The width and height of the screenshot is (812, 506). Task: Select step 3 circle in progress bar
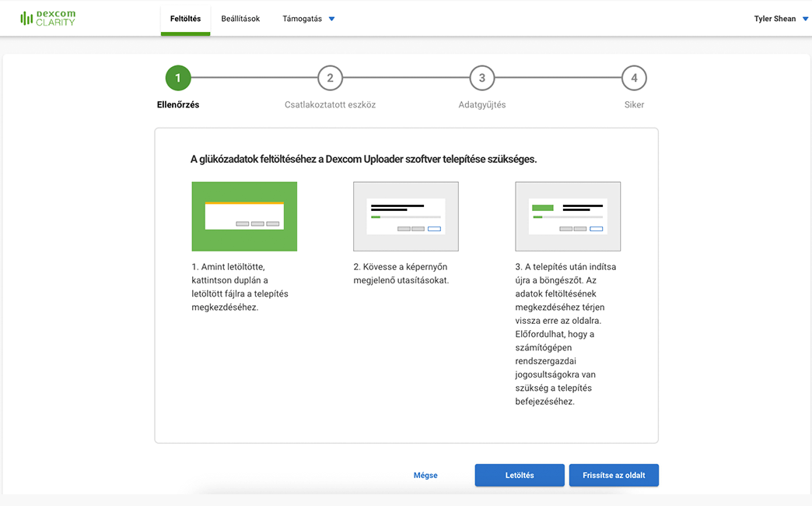(x=482, y=79)
